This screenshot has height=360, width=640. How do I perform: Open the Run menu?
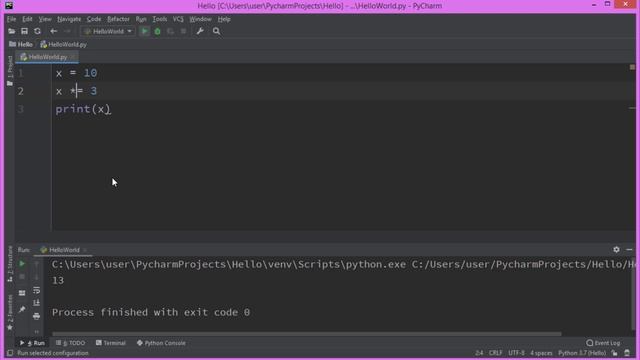click(141, 19)
